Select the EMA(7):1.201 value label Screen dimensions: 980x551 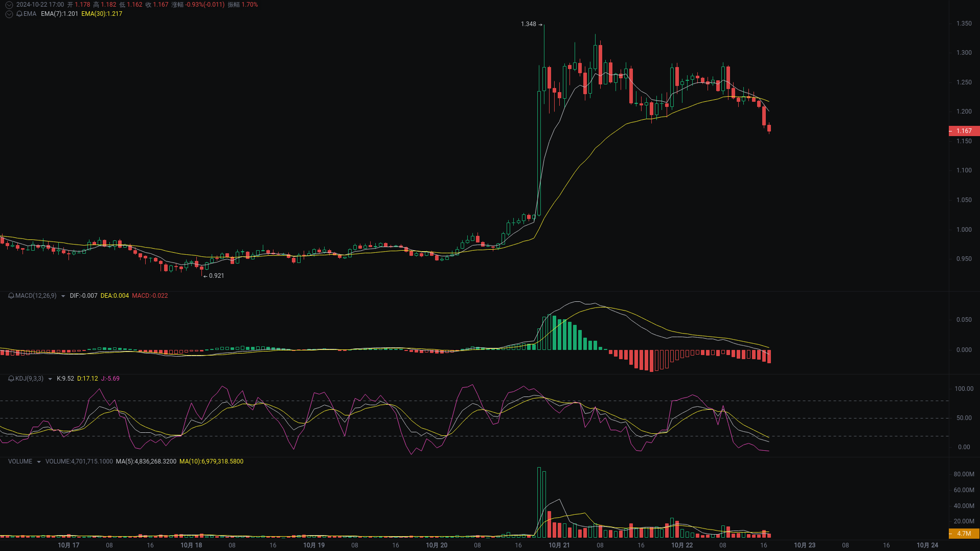pyautogui.click(x=60, y=14)
